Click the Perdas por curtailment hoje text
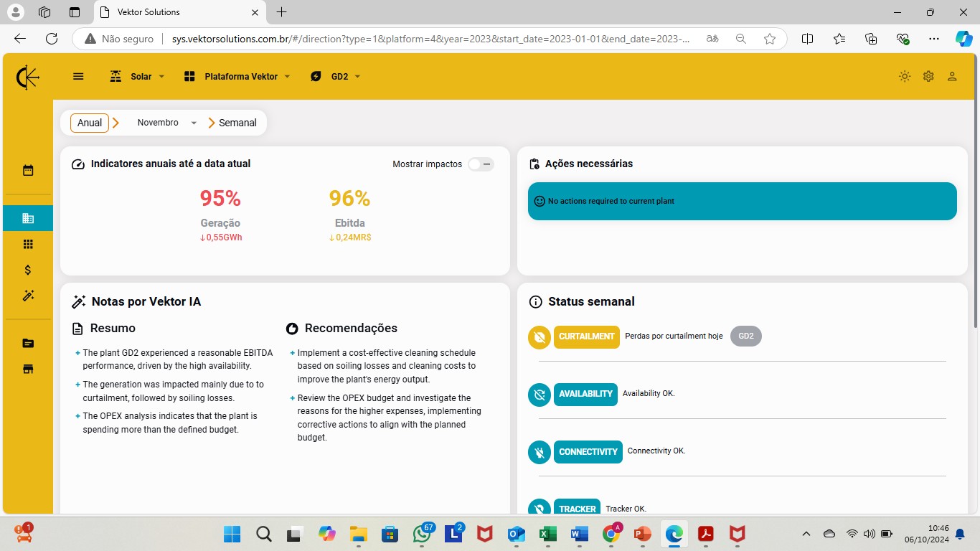The width and height of the screenshot is (980, 551). 674,336
